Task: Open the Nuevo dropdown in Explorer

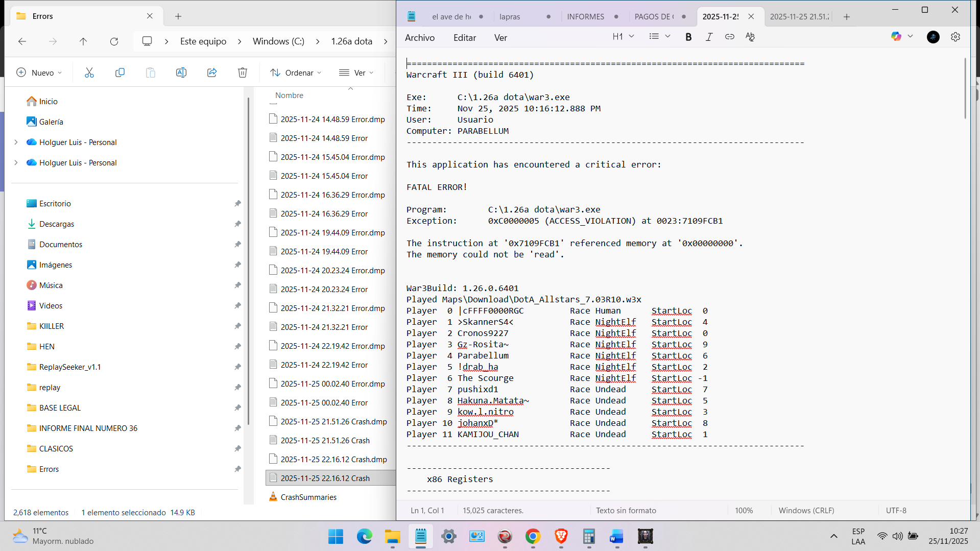Action: click(39, 73)
